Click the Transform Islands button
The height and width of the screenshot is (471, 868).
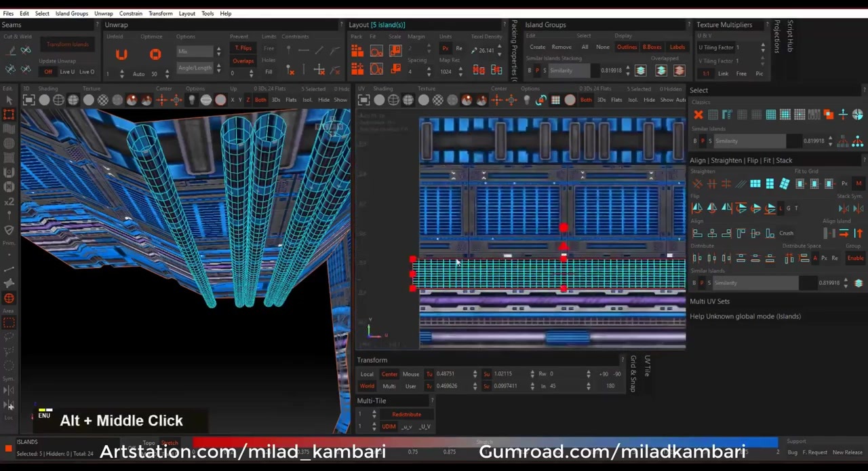tap(68, 45)
